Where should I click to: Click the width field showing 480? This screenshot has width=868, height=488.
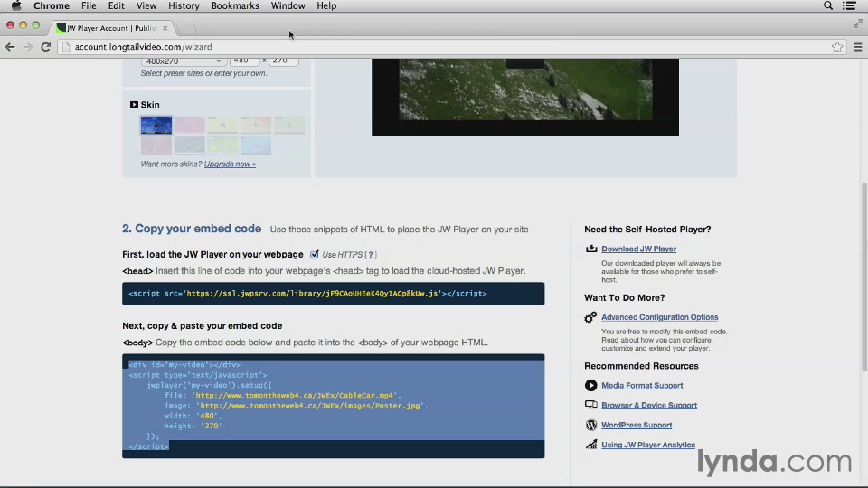click(245, 61)
